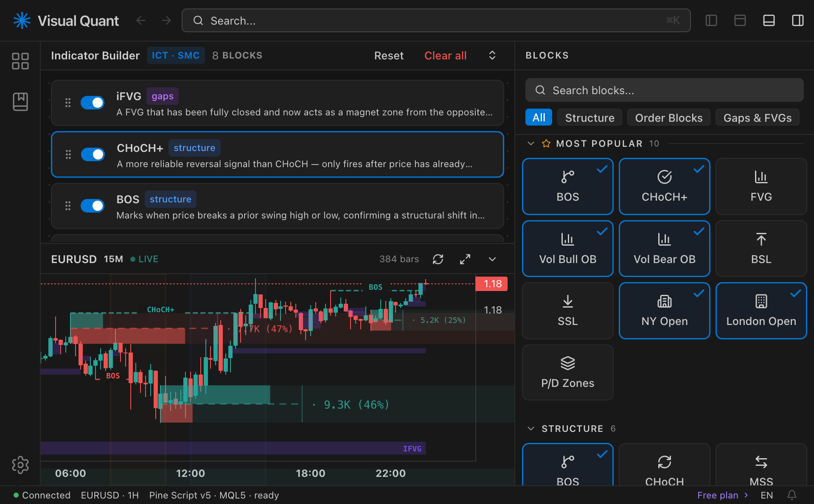This screenshot has width=814, height=504.
Task: Add the FVG block from Most Popular
Action: pos(761,186)
